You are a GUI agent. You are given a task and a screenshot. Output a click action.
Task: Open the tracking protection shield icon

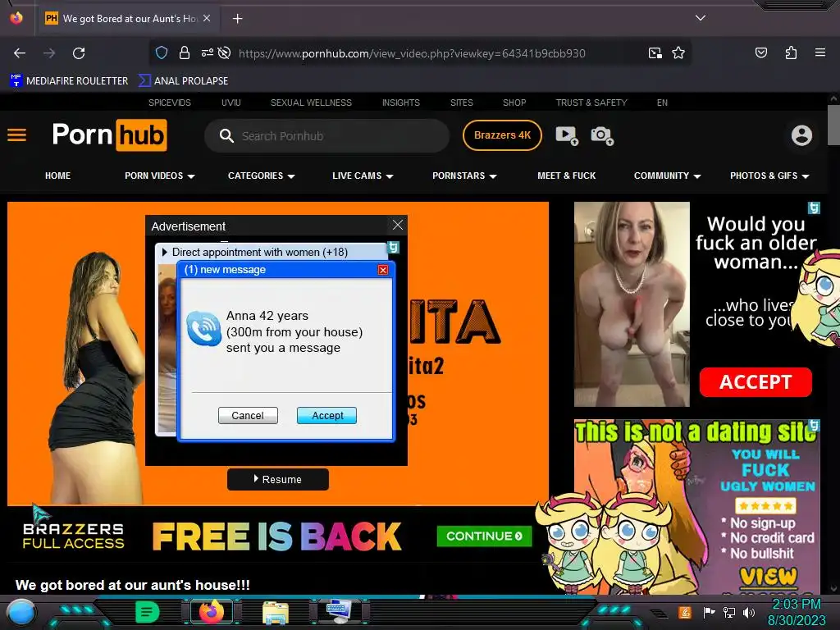(x=162, y=52)
